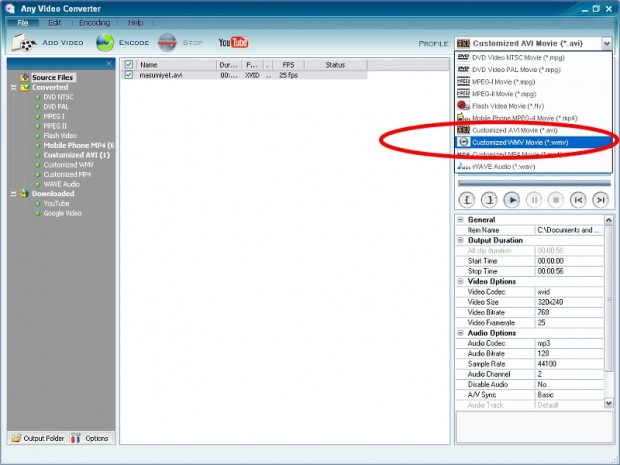Set clip start with left bracket button
This screenshot has width=620, height=465.
click(x=467, y=200)
